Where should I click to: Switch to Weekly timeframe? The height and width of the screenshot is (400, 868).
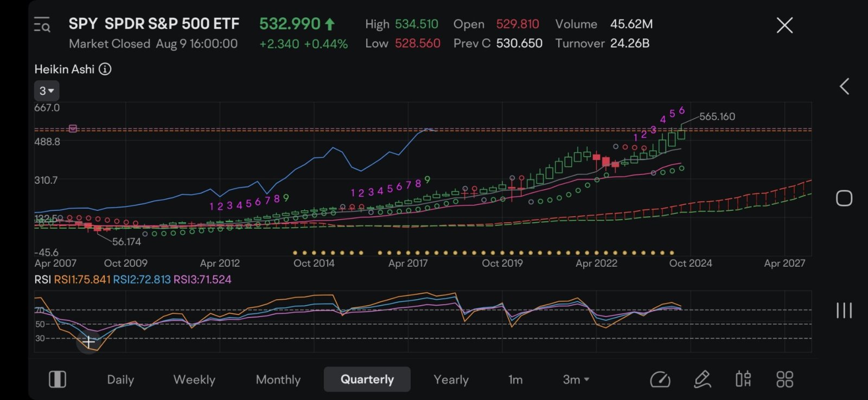pyautogui.click(x=194, y=379)
